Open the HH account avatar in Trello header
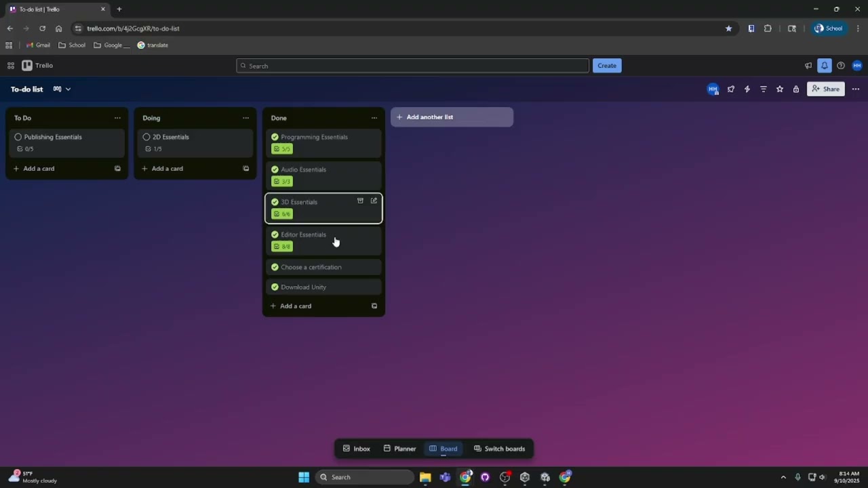The image size is (868, 488). 857,66
